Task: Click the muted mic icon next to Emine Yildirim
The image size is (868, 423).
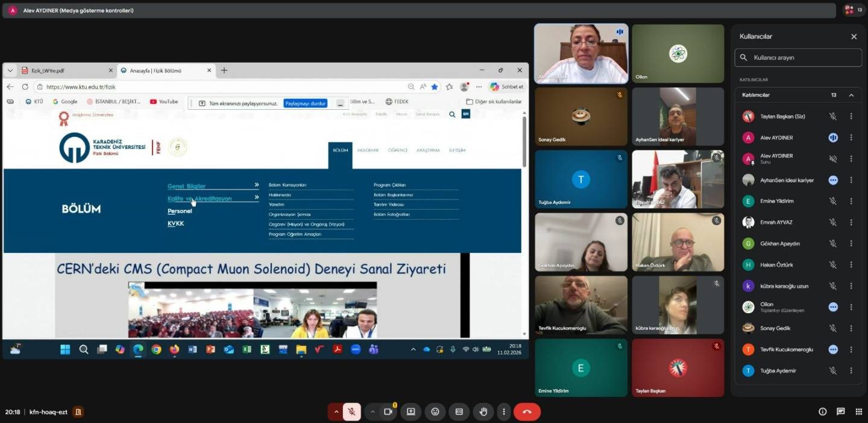Action: pos(832,201)
